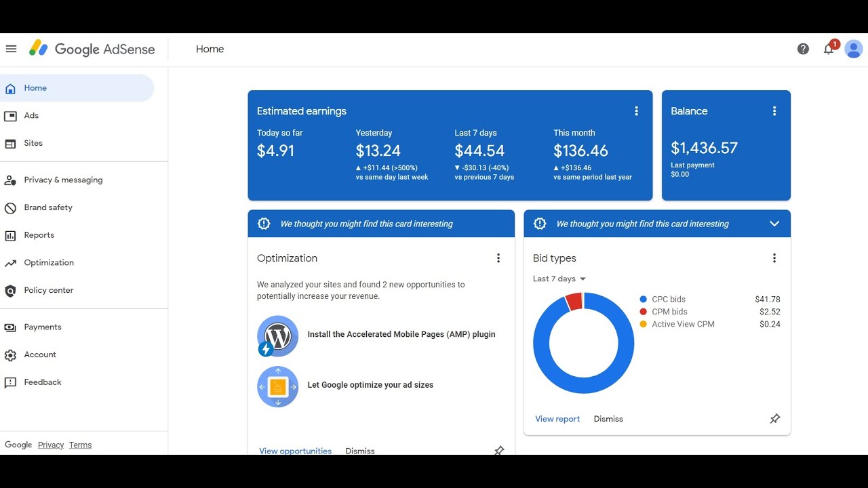868x488 pixels.
Task: Click the Reports chart icon
Action: [10, 236]
